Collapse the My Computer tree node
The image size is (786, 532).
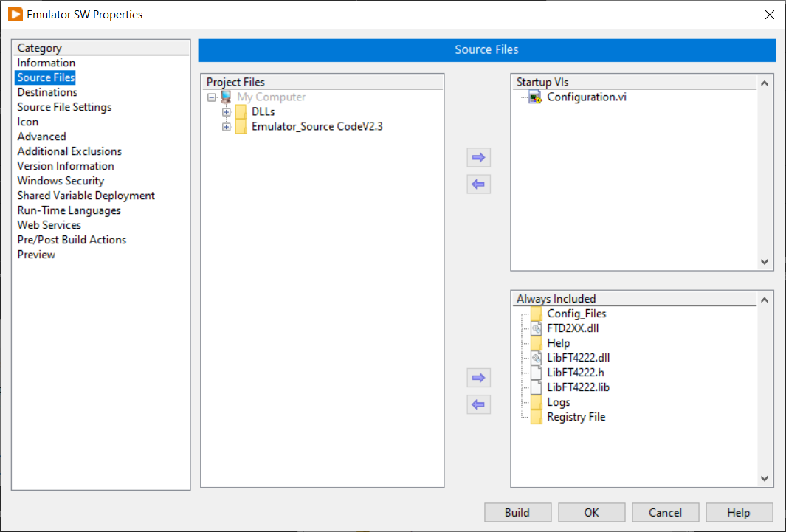[212, 97]
